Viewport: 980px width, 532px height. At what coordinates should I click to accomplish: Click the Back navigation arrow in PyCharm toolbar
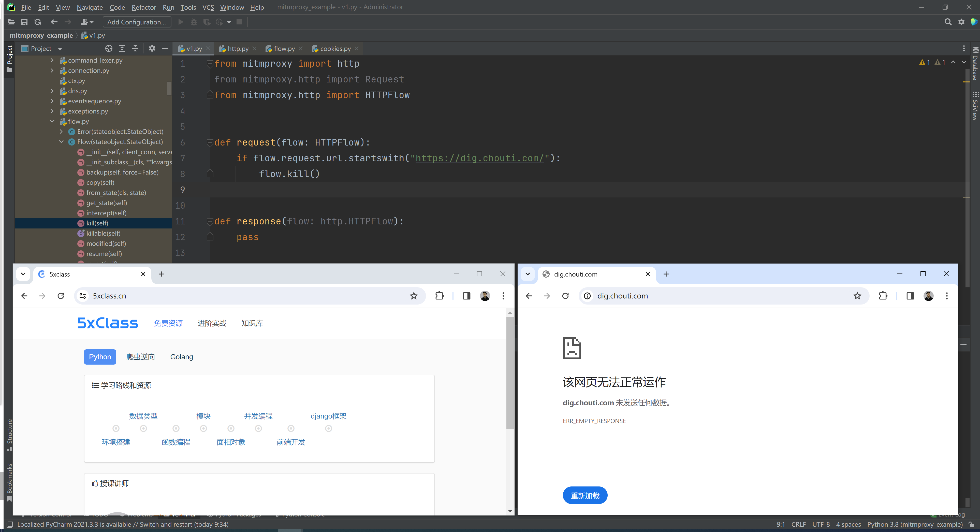[x=54, y=22]
